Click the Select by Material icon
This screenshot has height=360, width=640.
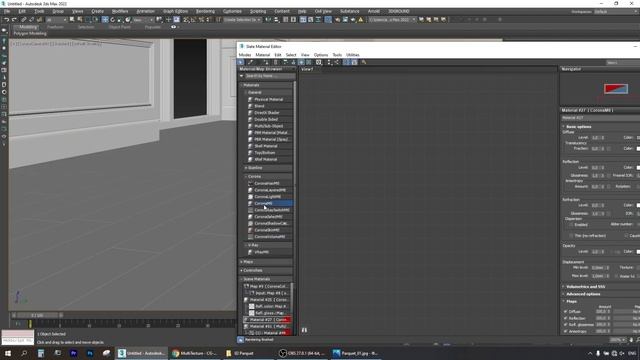click(364, 62)
